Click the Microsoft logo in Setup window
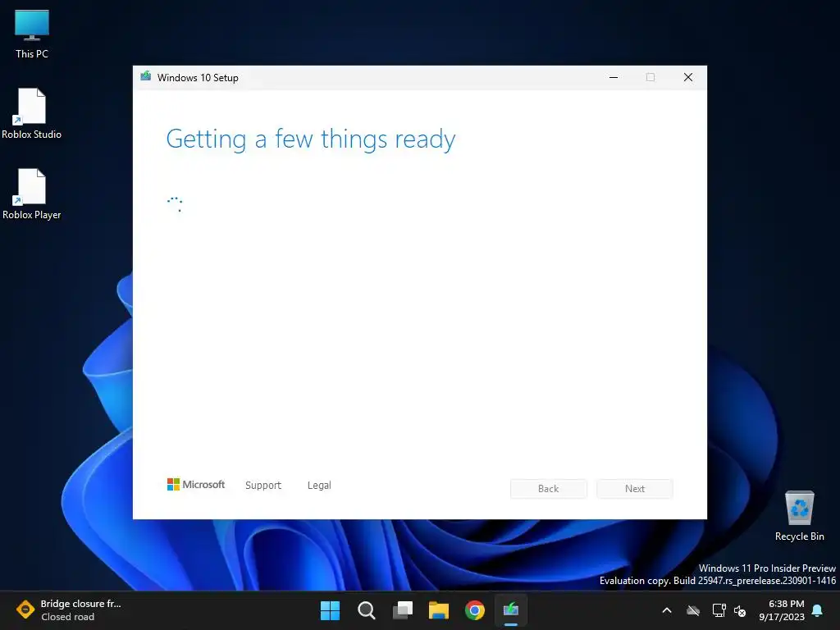Viewport: 840px width, 630px height. pyautogui.click(x=196, y=485)
